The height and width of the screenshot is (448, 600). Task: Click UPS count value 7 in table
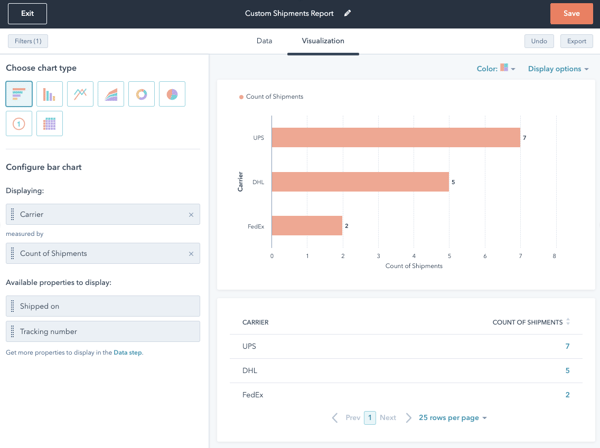tap(567, 346)
